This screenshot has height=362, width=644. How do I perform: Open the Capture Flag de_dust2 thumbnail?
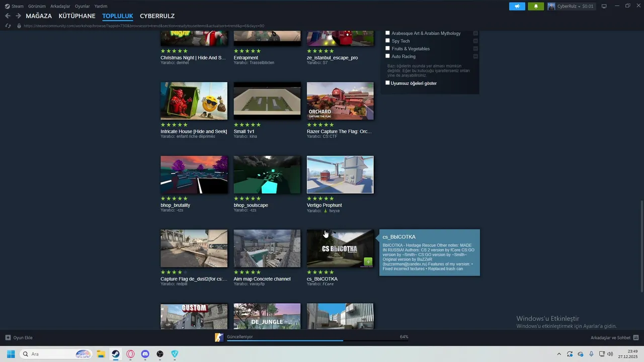coord(194,248)
